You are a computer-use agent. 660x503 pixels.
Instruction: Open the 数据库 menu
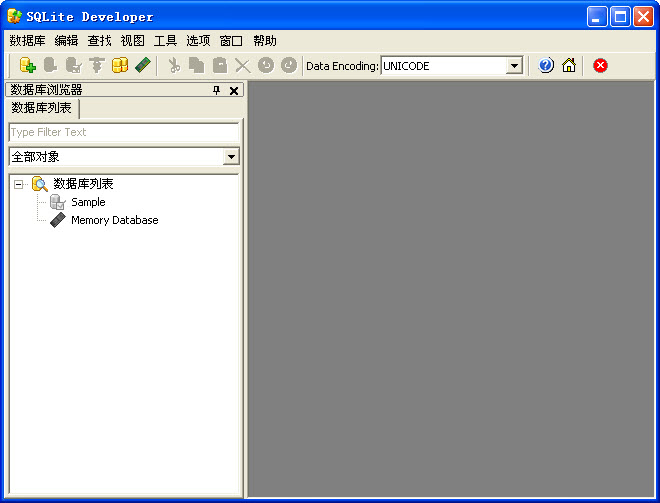point(27,41)
